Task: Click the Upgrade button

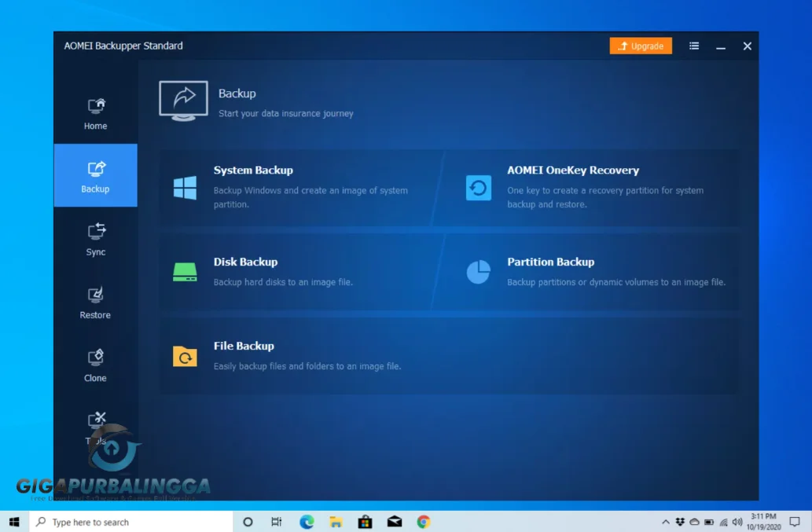Action: 641,46
